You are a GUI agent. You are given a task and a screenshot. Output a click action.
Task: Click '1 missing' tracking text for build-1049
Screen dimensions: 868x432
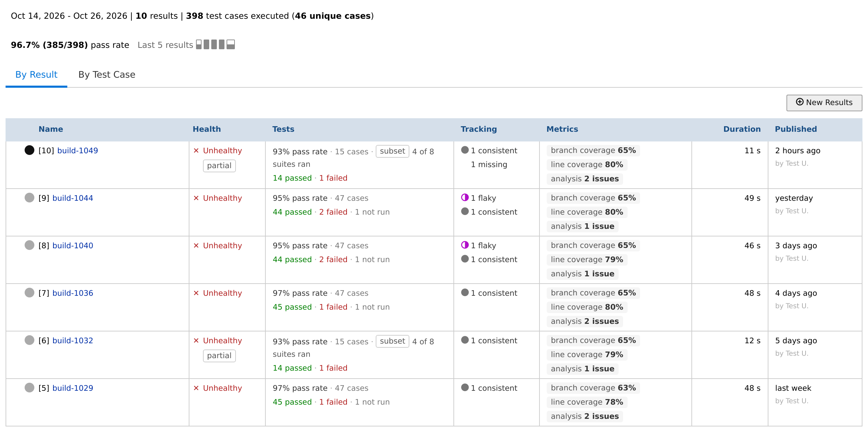489,164
